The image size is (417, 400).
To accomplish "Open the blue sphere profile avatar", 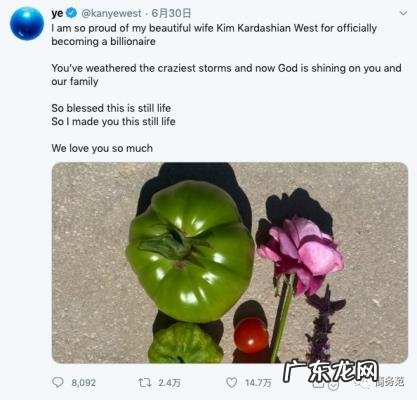I will (x=27, y=24).
